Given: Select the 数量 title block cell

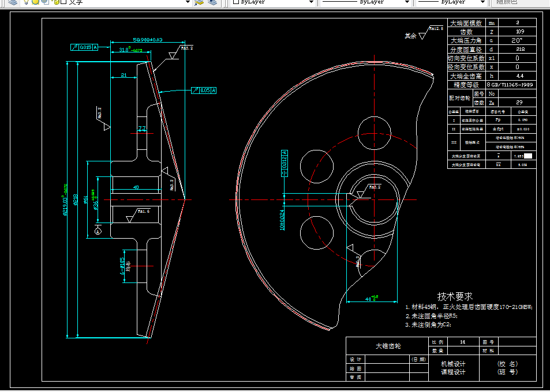Looking at the screenshot, I should [x=437, y=350].
